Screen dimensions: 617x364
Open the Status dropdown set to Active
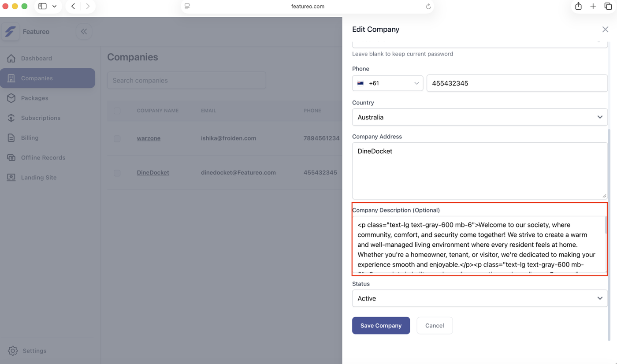pyautogui.click(x=479, y=298)
